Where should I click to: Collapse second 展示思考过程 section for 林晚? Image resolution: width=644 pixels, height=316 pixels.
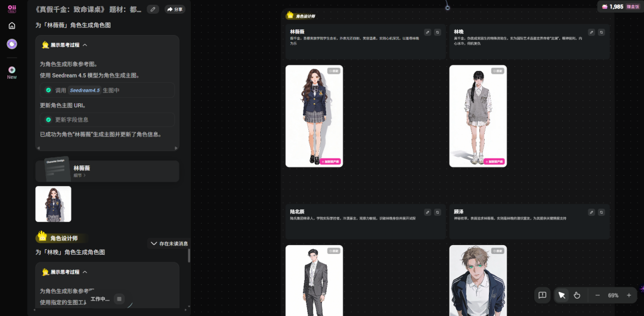(85, 272)
